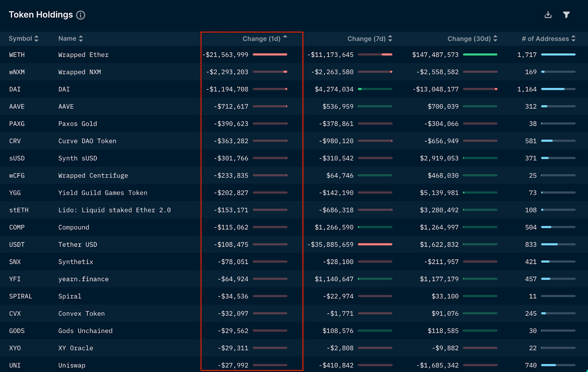Click the Paxos Gold name
The width and height of the screenshot is (588, 372).
pyautogui.click(x=78, y=124)
